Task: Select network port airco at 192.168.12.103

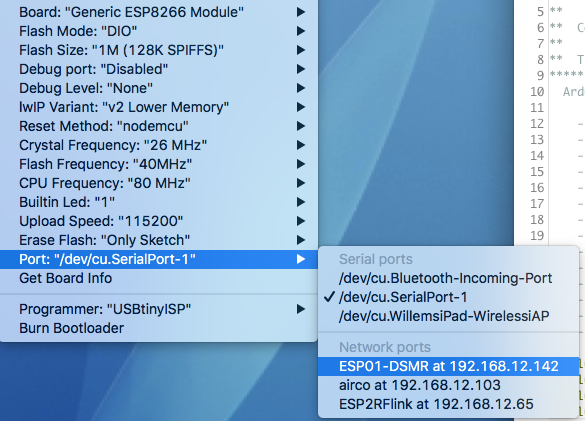Action: [x=448, y=386]
